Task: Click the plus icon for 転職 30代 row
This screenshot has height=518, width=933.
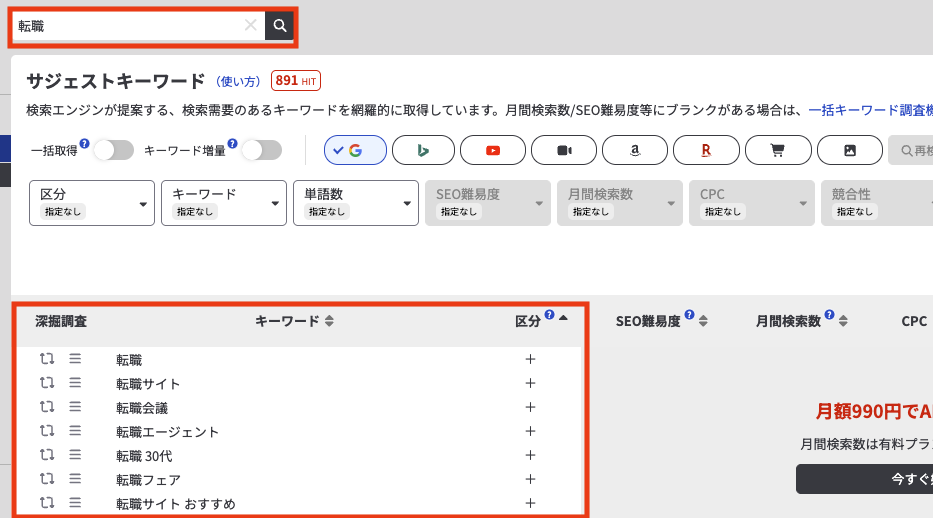Action: tap(530, 456)
